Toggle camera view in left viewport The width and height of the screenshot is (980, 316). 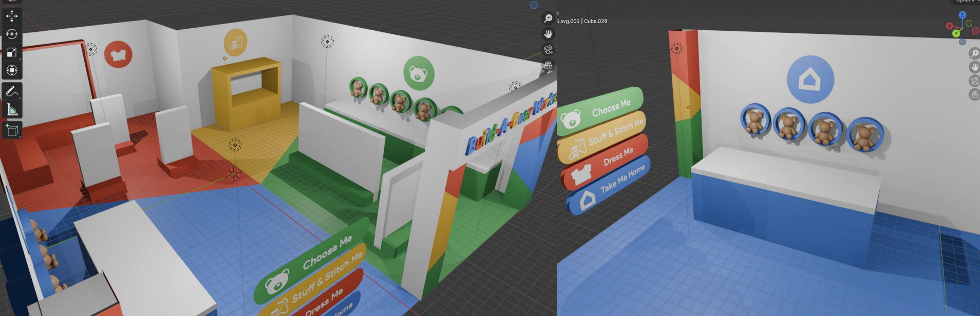tap(548, 50)
